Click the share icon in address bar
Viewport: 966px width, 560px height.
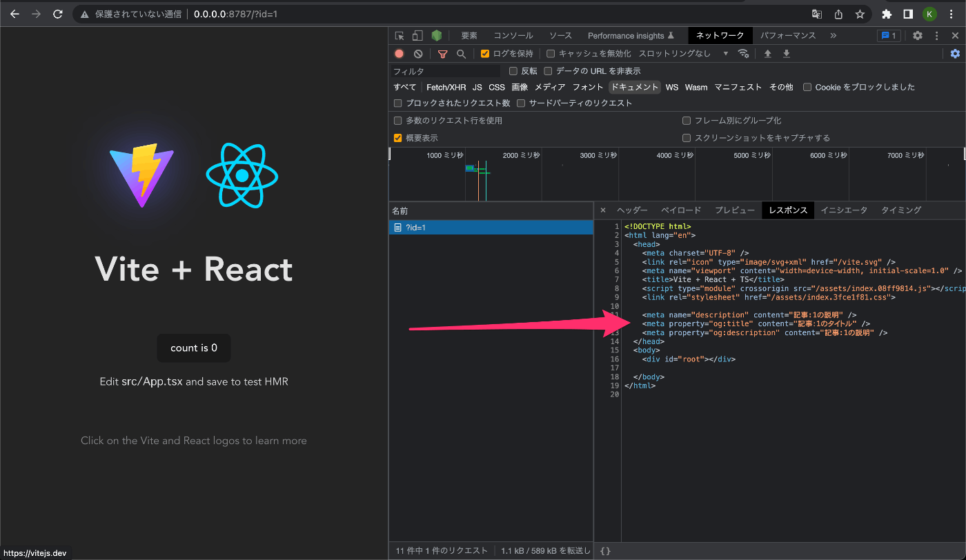pyautogui.click(x=838, y=14)
